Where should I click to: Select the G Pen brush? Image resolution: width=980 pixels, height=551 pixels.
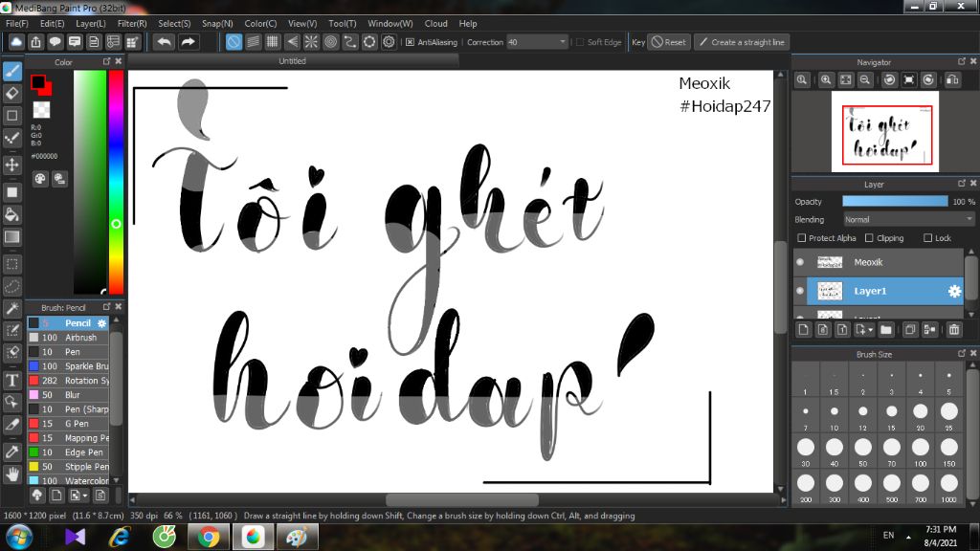click(x=68, y=424)
